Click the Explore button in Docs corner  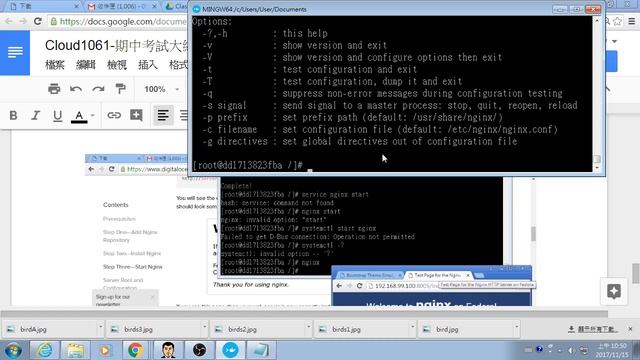(x=614, y=291)
